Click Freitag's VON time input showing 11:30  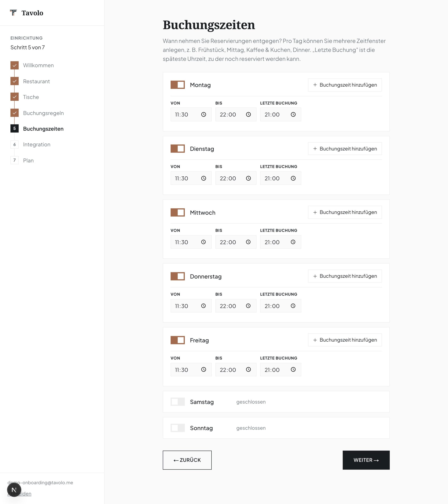tap(191, 370)
